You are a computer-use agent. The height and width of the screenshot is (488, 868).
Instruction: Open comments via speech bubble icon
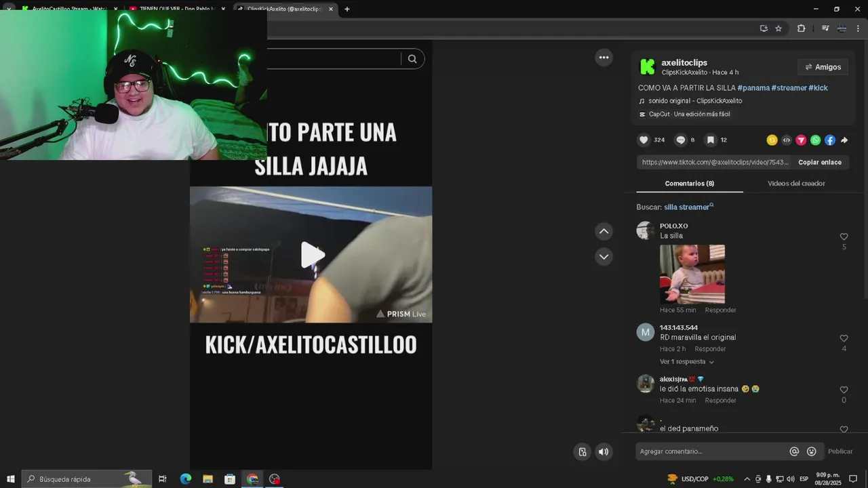(681, 140)
